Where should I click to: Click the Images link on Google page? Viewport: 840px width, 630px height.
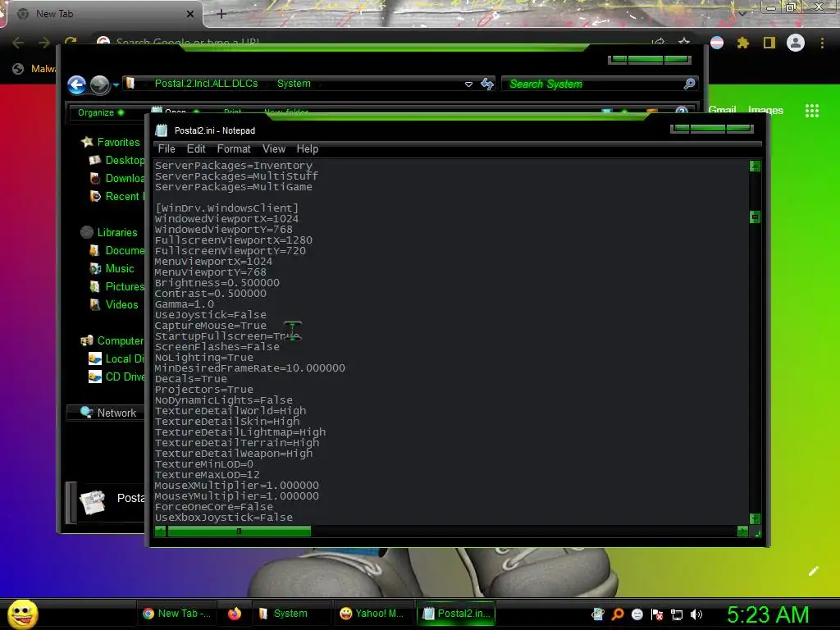coord(765,111)
